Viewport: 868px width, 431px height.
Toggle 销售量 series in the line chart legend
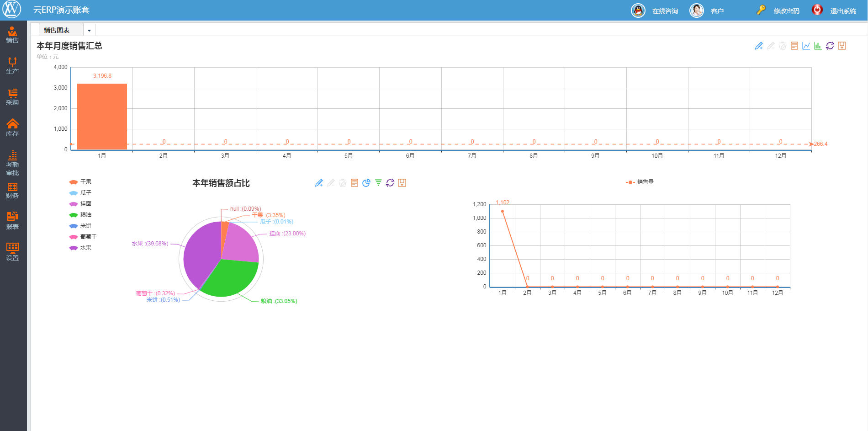[640, 182]
